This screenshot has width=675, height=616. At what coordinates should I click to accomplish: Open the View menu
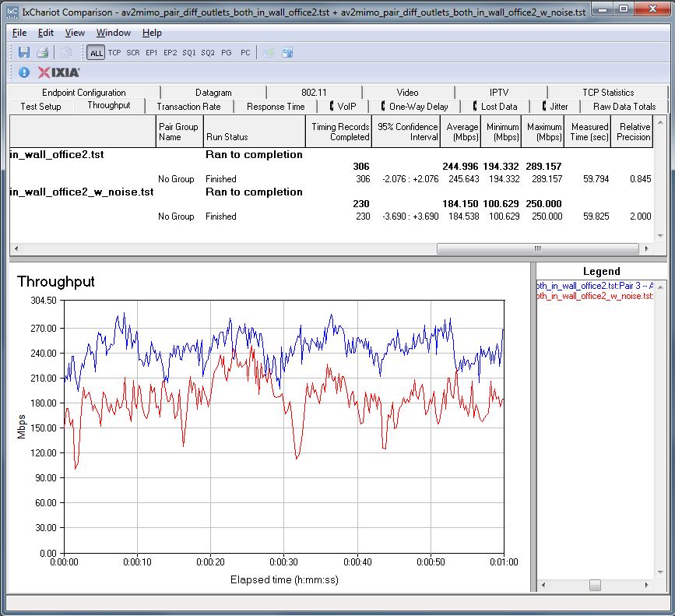pyautogui.click(x=75, y=33)
